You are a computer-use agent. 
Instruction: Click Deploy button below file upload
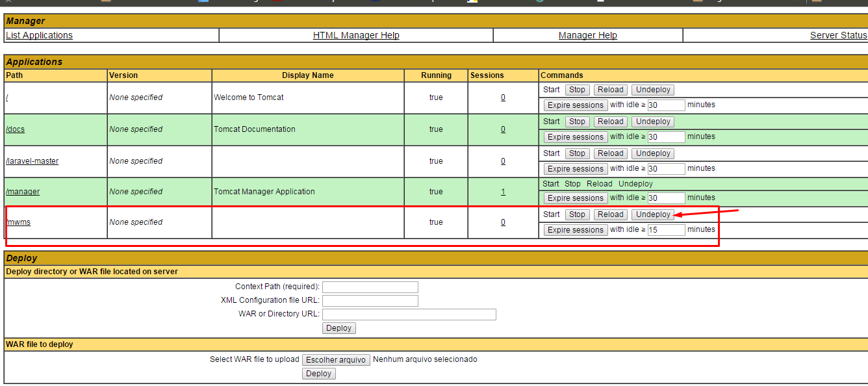(x=319, y=374)
